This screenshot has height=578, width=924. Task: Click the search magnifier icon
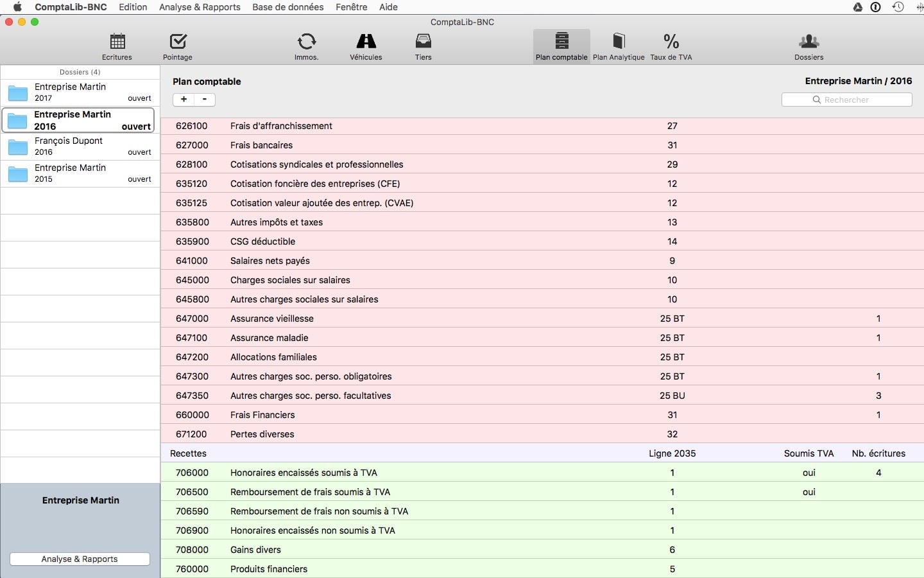[x=817, y=100]
